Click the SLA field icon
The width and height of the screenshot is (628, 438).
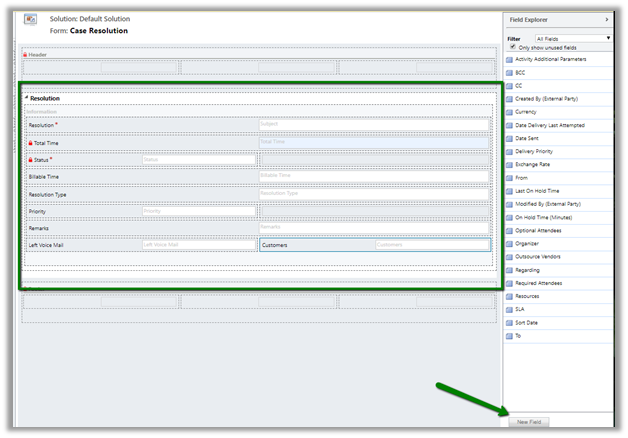pyautogui.click(x=510, y=309)
